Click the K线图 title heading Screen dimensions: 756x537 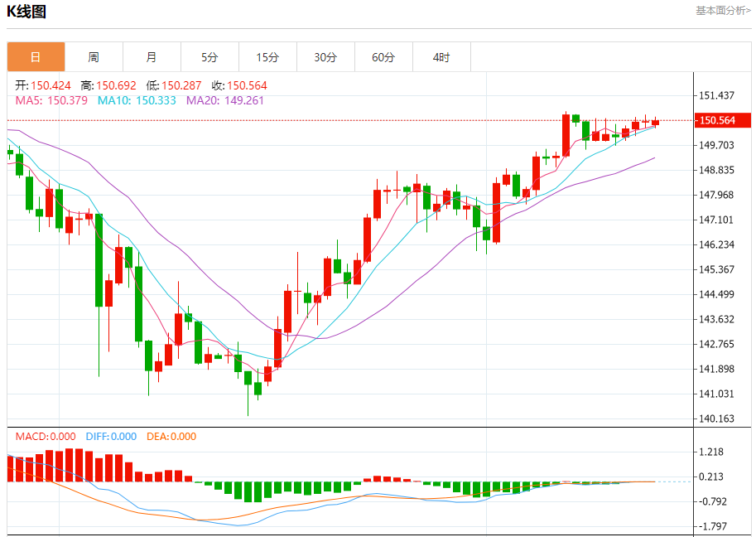26,12
